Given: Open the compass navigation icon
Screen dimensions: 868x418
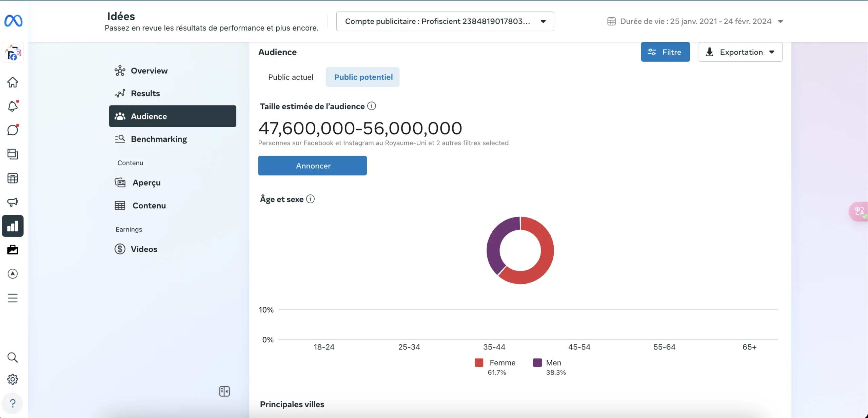Looking at the screenshot, I should [13, 274].
